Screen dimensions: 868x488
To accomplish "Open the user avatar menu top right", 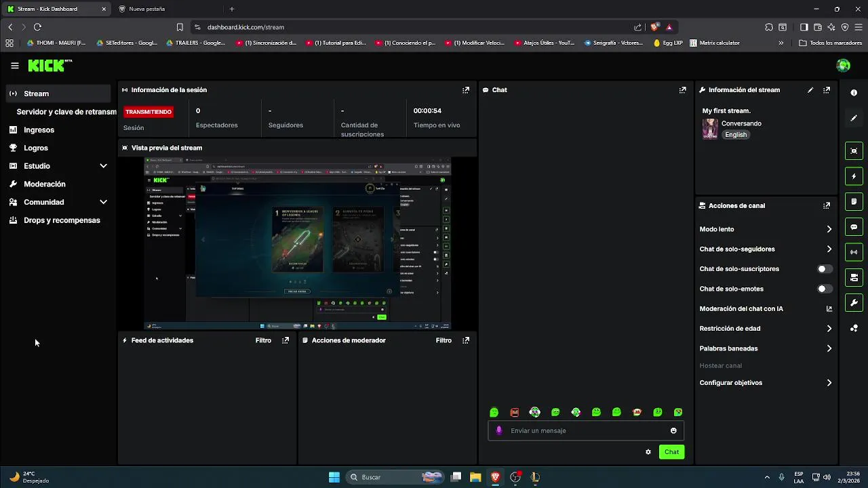I will tap(844, 66).
